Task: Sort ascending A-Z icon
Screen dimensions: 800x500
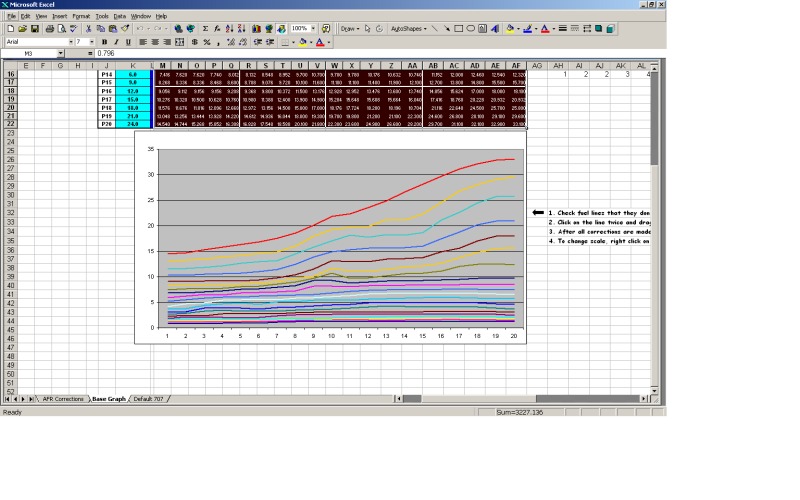Action: point(230,29)
